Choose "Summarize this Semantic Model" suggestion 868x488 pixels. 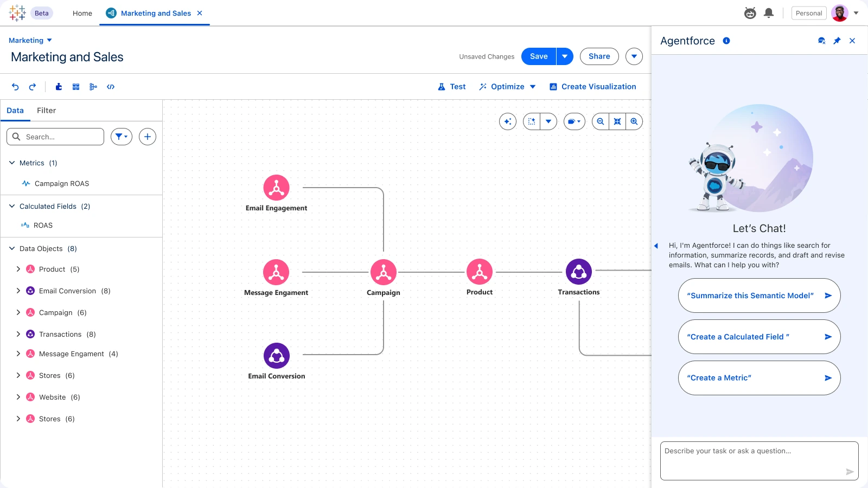click(759, 296)
